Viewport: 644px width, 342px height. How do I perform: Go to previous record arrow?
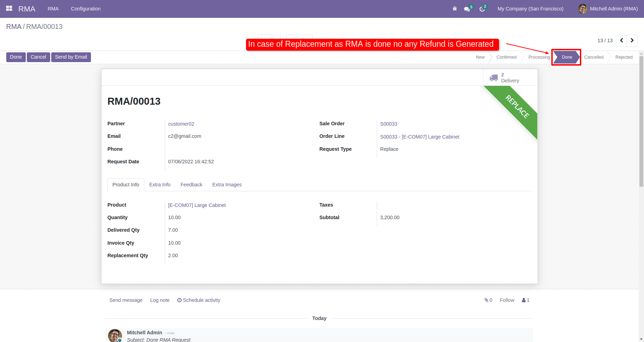(621, 40)
